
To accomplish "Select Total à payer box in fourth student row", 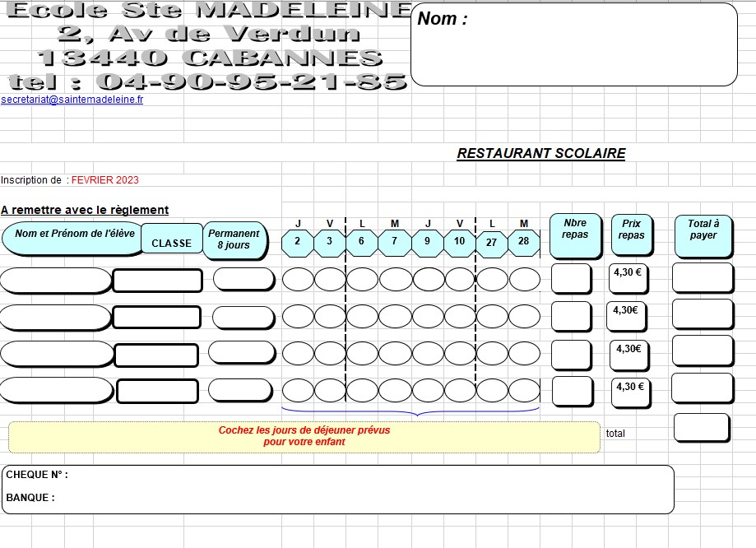I will click(x=702, y=388).
